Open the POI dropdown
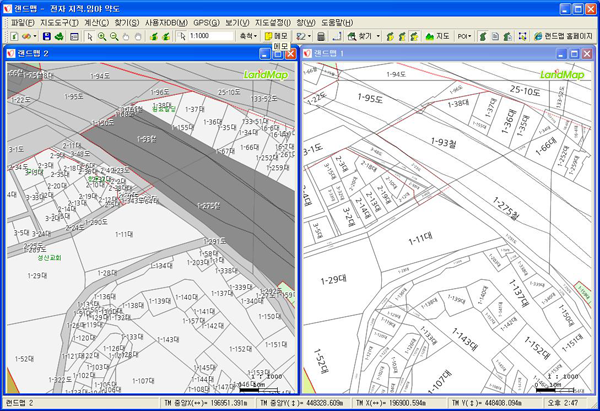The height and width of the screenshot is (411, 600). [x=464, y=36]
